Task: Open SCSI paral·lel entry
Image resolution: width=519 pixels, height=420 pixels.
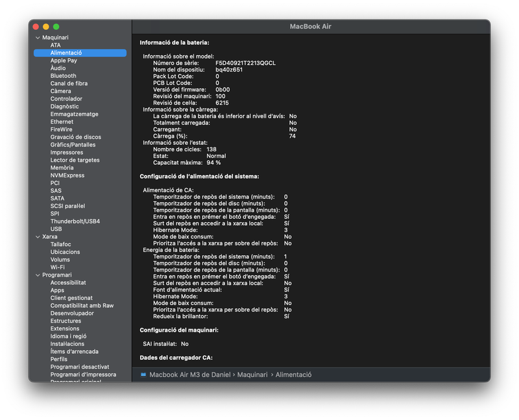Action: 67,206
